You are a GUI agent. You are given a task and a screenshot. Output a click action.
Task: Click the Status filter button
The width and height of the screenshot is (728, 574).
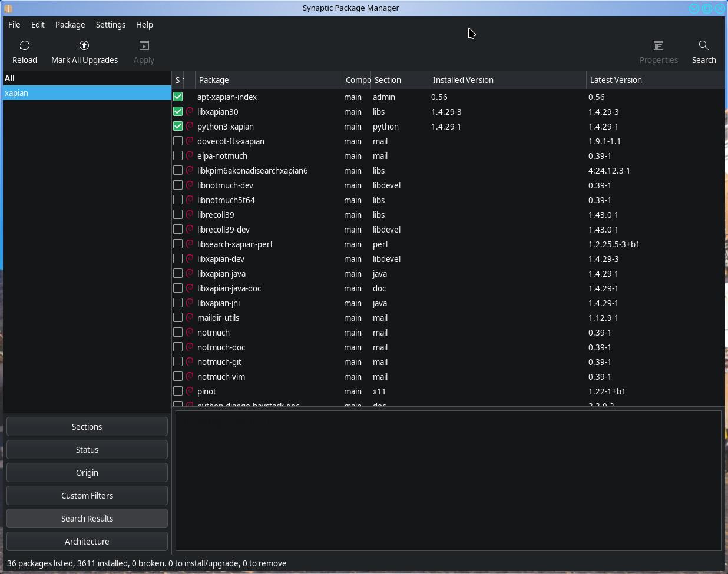tap(87, 450)
